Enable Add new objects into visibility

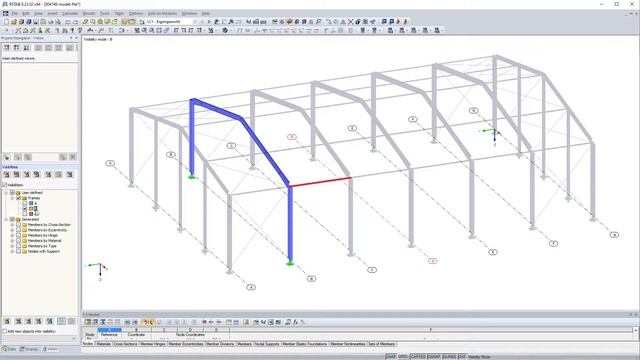click(x=5, y=331)
